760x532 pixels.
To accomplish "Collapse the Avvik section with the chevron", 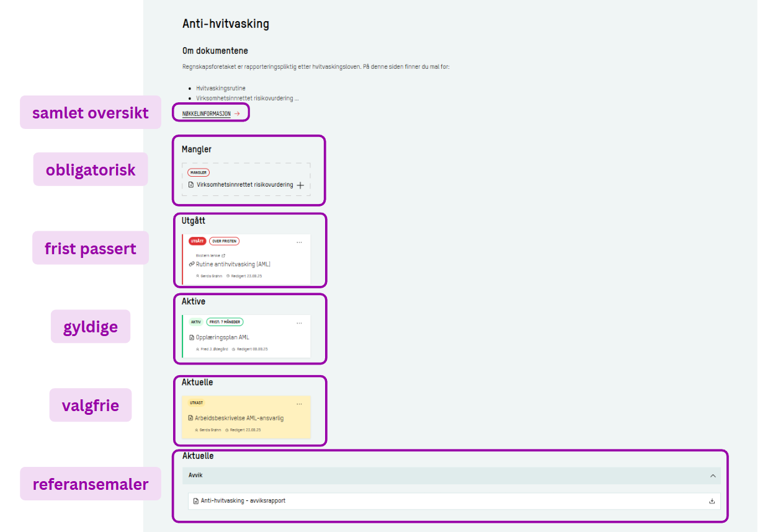I will [x=713, y=476].
